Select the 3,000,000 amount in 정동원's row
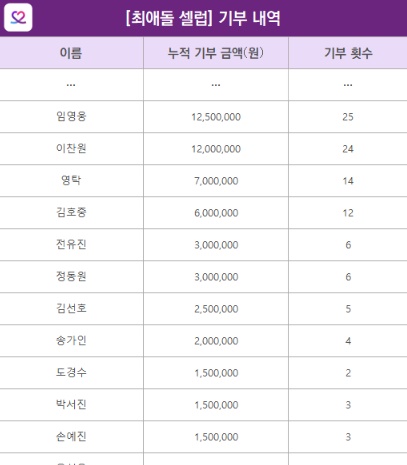Viewport: 407px width, 465px height. tap(216, 277)
